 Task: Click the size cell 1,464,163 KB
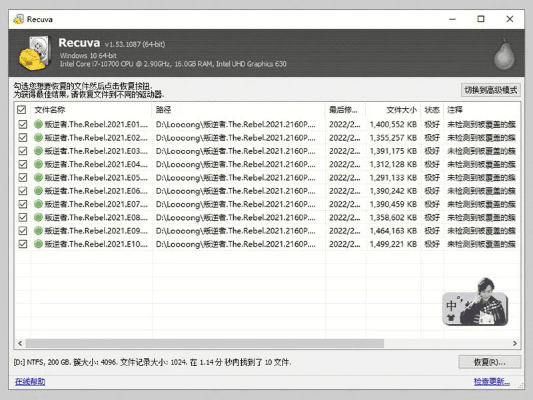click(393, 231)
